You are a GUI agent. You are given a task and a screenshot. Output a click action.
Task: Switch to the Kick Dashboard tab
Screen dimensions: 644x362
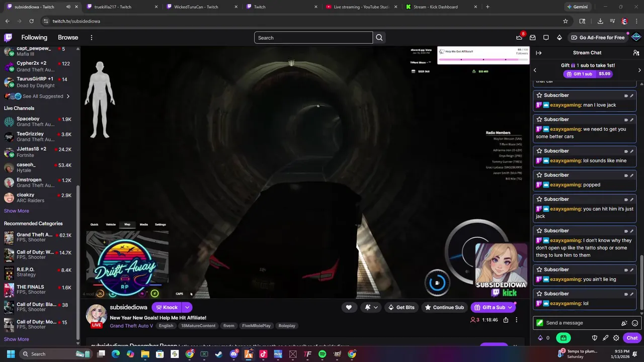click(x=441, y=7)
